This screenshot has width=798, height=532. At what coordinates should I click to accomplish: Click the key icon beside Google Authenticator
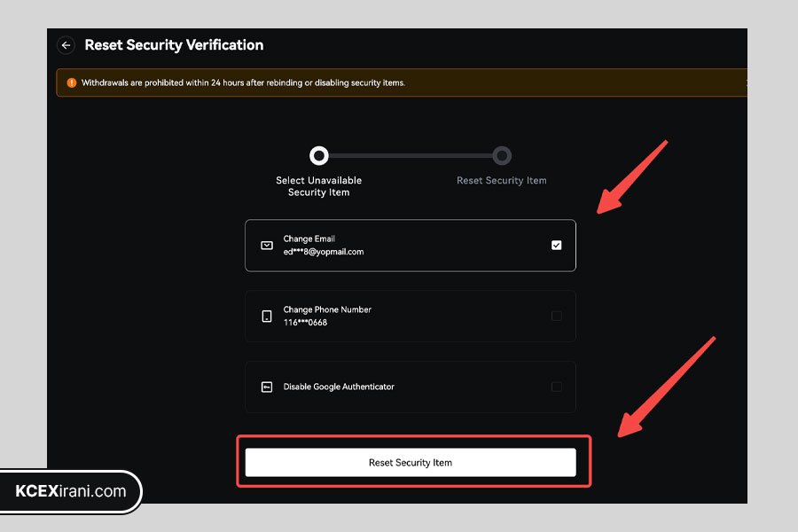tap(267, 387)
